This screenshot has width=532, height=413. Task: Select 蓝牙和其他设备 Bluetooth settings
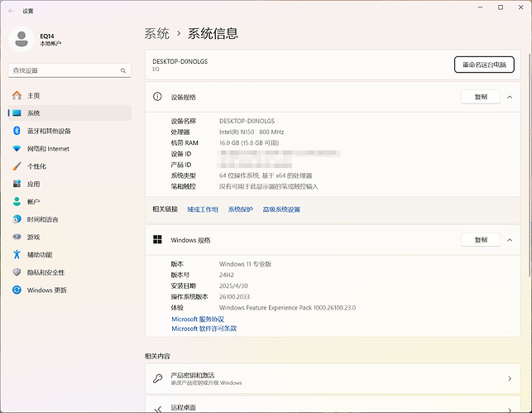pyautogui.click(x=48, y=131)
